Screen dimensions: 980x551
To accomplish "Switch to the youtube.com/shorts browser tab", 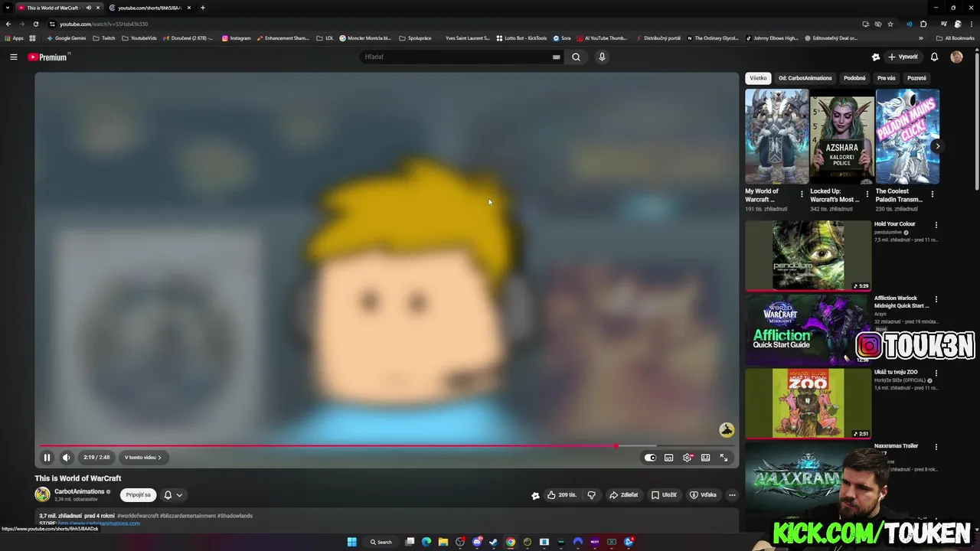I will [x=150, y=8].
